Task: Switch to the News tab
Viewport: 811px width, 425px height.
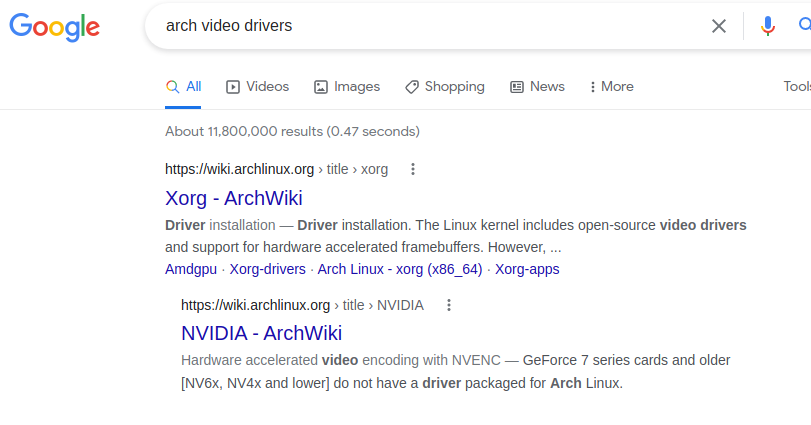Action: point(537,87)
